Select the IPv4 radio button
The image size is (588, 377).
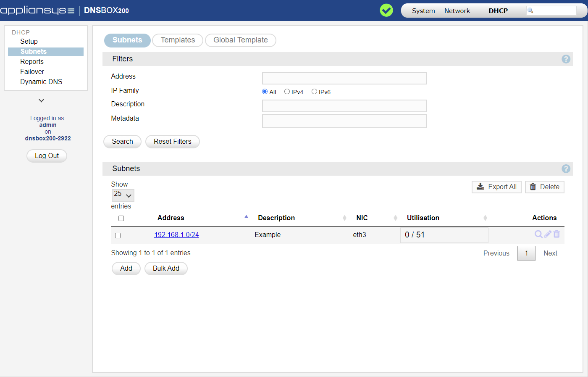tap(287, 92)
